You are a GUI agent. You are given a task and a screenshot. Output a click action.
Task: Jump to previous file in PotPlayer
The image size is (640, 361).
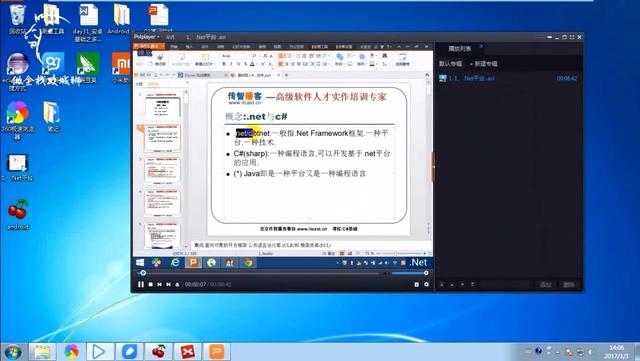coord(160,284)
